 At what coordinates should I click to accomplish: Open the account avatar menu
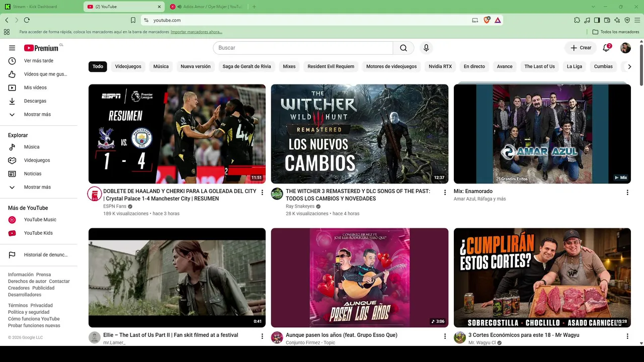point(625,48)
